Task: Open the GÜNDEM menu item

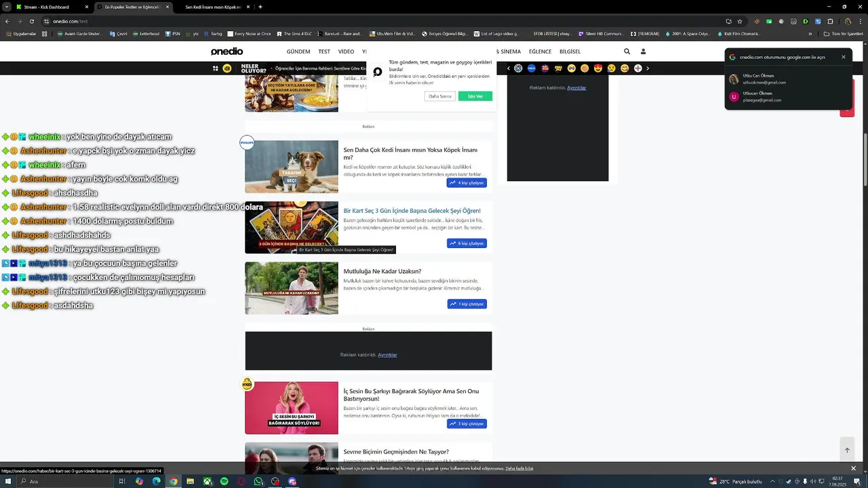Action: coord(298,52)
